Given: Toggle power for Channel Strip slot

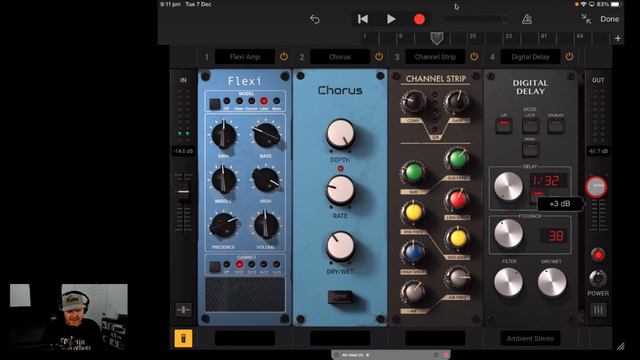Looking at the screenshot, I should [x=474, y=56].
